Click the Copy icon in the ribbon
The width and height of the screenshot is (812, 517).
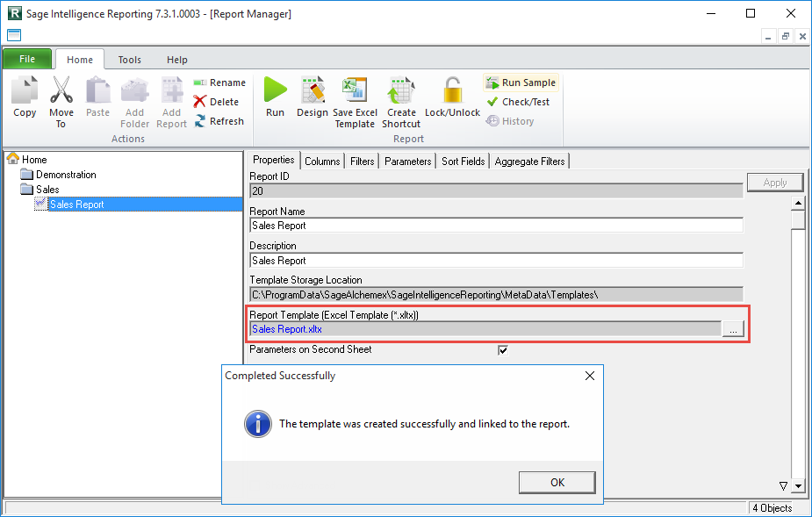pyautogui.click(x=25, y=90)
